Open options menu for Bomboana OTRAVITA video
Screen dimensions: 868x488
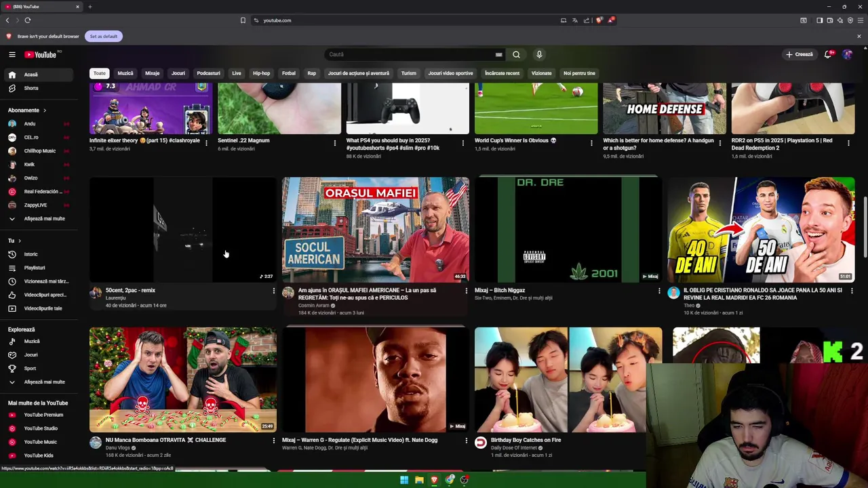(274, 441)
